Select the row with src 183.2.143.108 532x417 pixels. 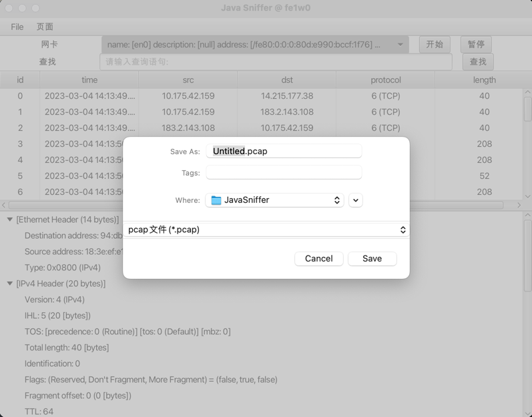(x=261, y=128)
